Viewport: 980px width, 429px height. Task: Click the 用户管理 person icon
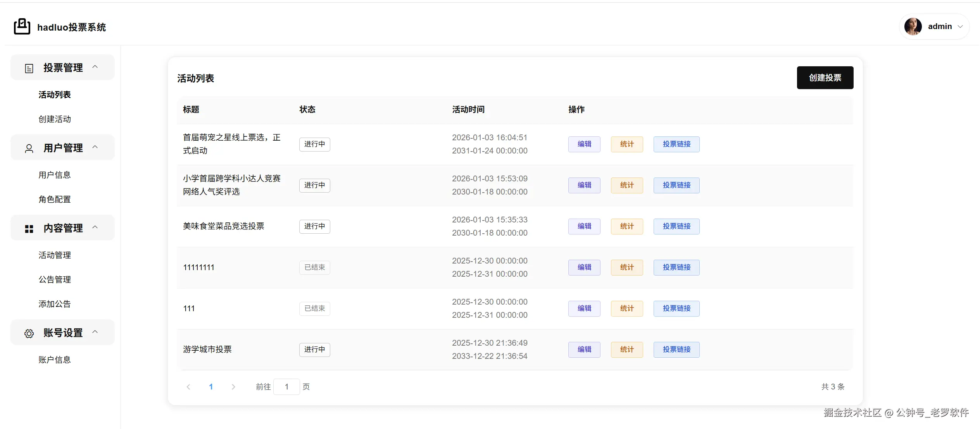coord(29,149)
